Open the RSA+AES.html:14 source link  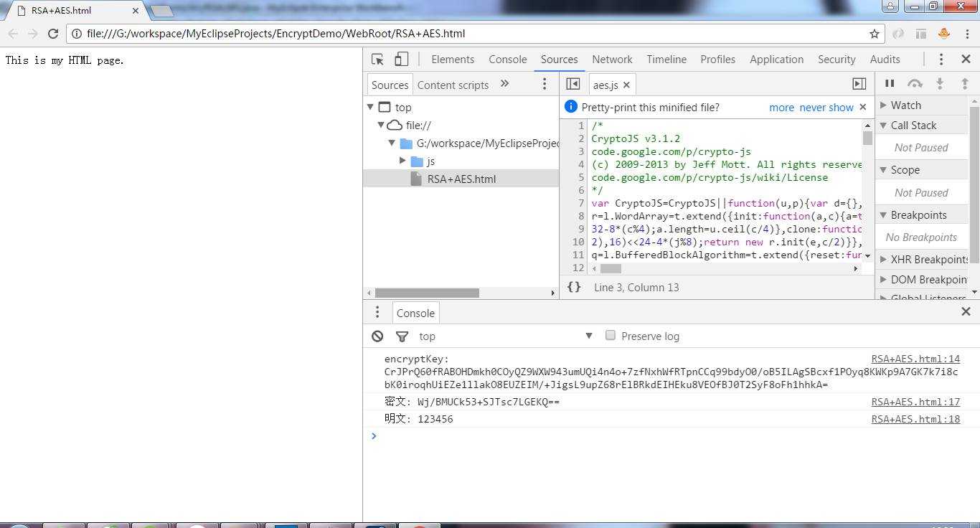[x=915, y=359]
